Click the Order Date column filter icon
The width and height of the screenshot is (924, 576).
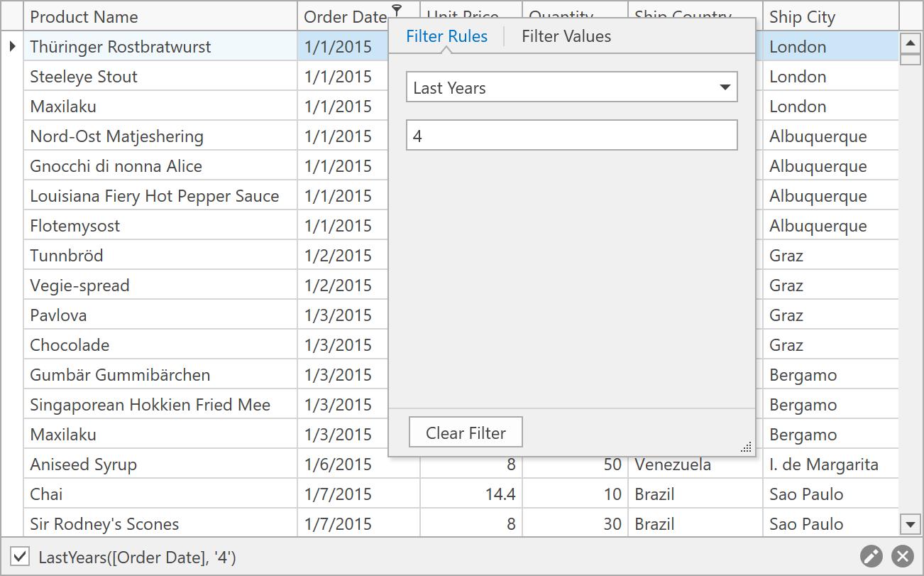397,10
